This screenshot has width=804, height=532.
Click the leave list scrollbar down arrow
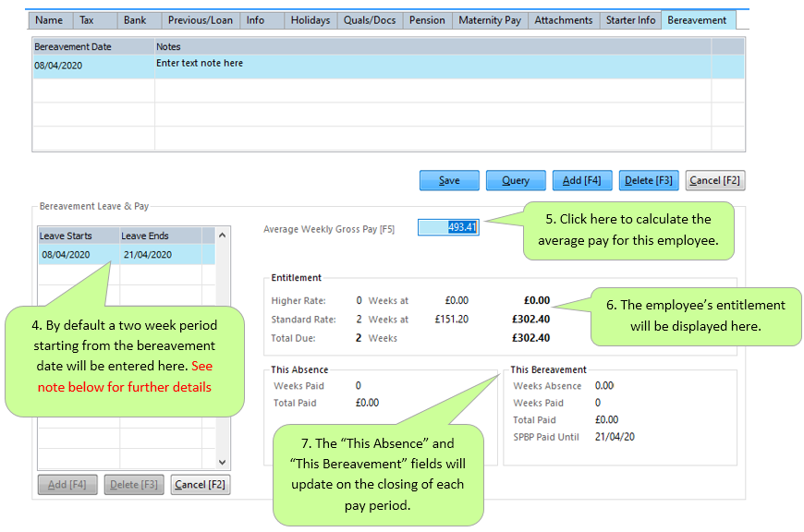(x=222, y=462)
